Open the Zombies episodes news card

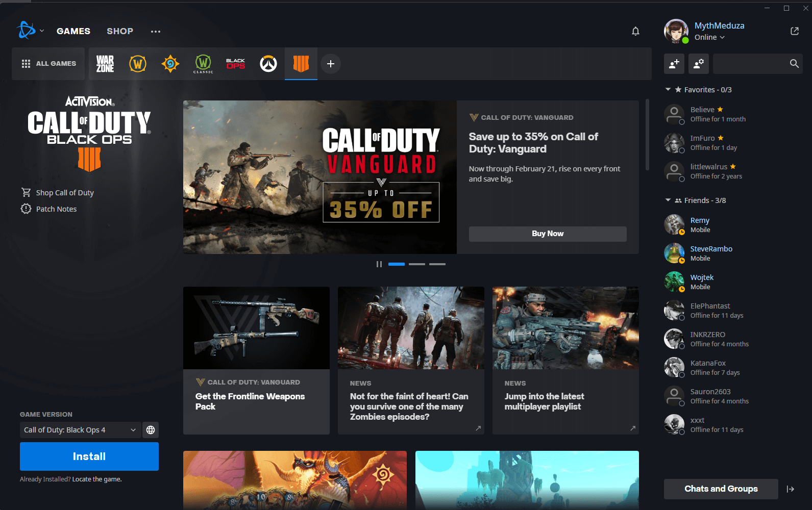click(x=411, y=361)
